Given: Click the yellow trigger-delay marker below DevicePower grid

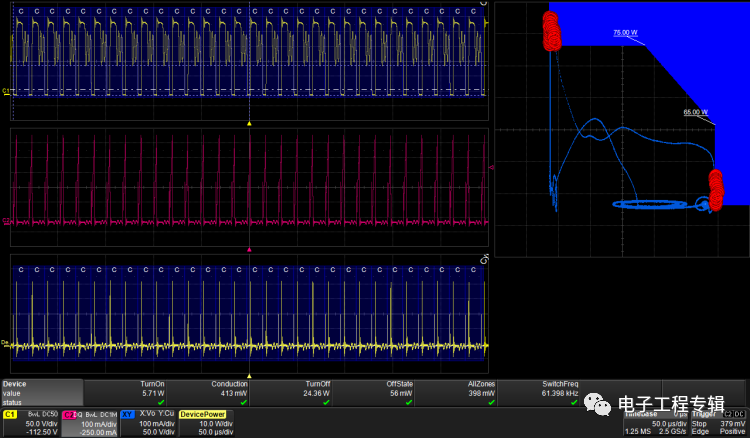Looking at the screenshot, I should pos(249,376).
